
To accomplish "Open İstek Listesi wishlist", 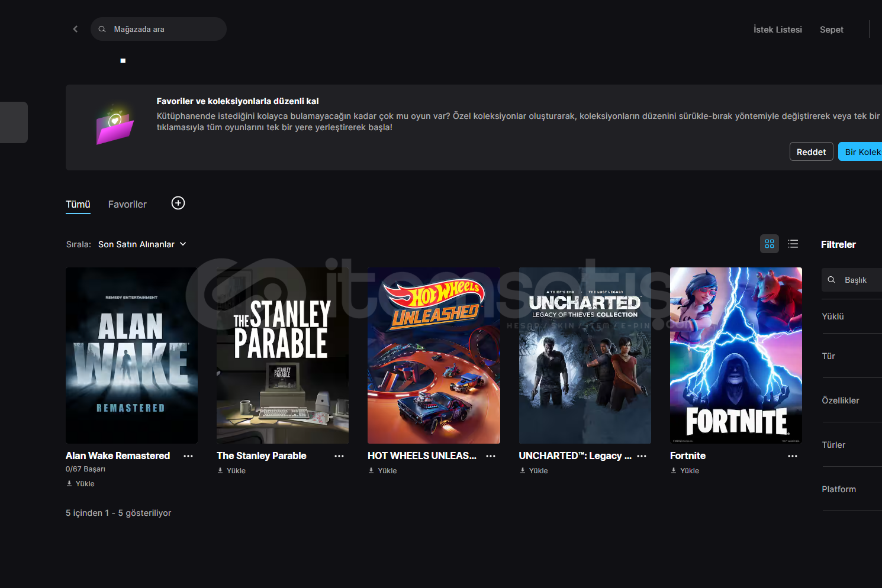I will pos(778,30).
